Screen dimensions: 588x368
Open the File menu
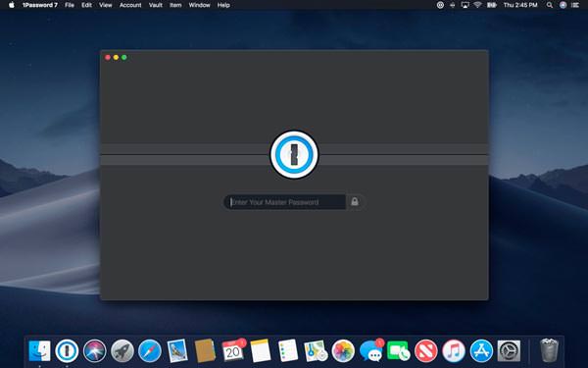click(x=70, y=5)
